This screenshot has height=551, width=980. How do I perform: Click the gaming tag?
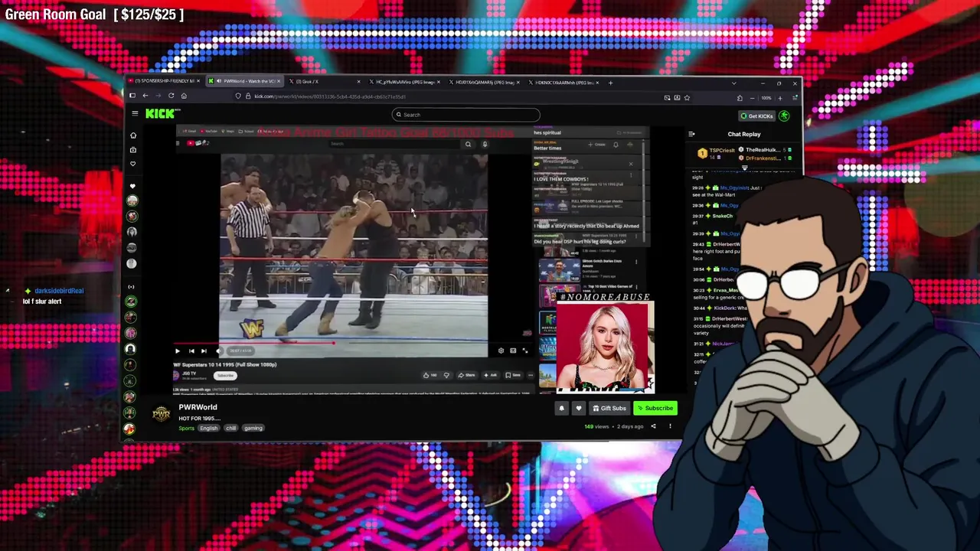(x=253, y=429)
